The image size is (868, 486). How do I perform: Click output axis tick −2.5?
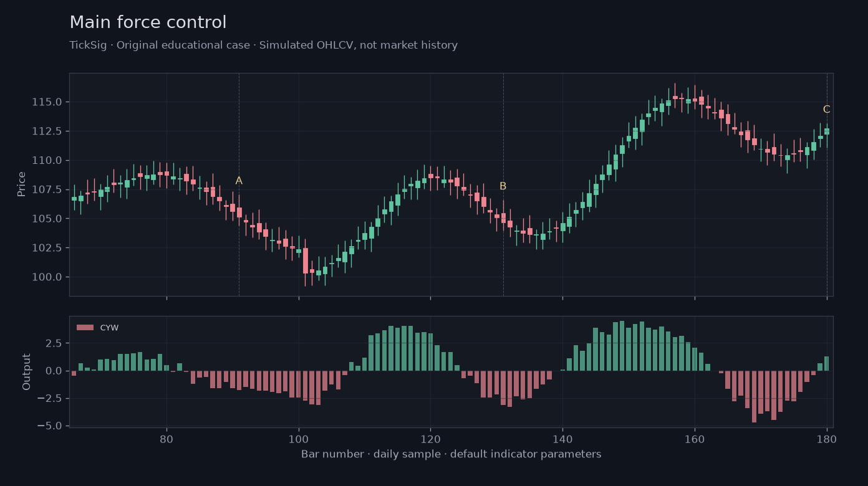50,398
